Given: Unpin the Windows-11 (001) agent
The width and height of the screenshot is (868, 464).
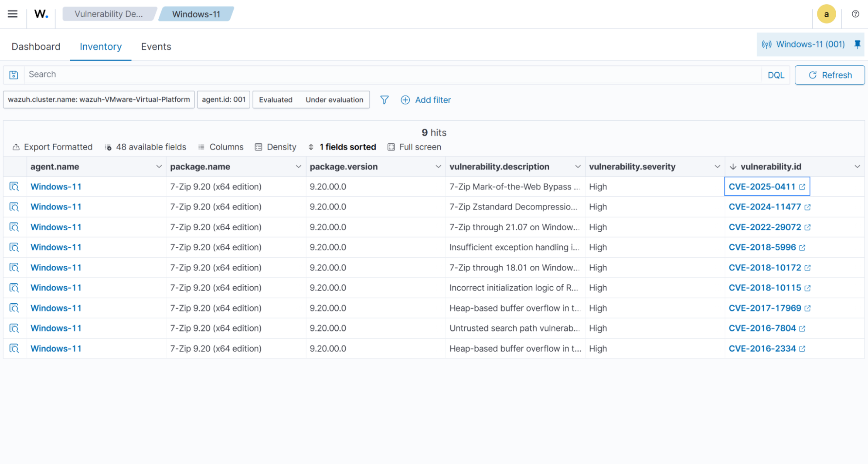Looking at the screenshot, I should 857,44.
